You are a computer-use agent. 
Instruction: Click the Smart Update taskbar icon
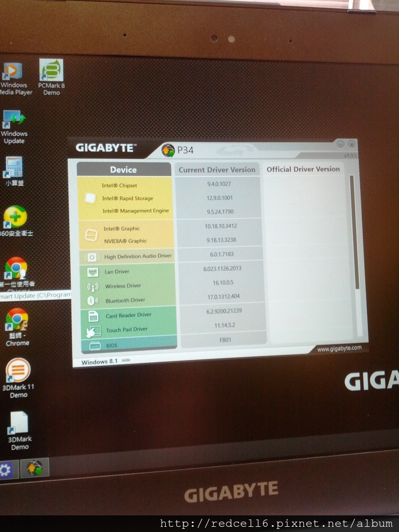click(35, 468)
